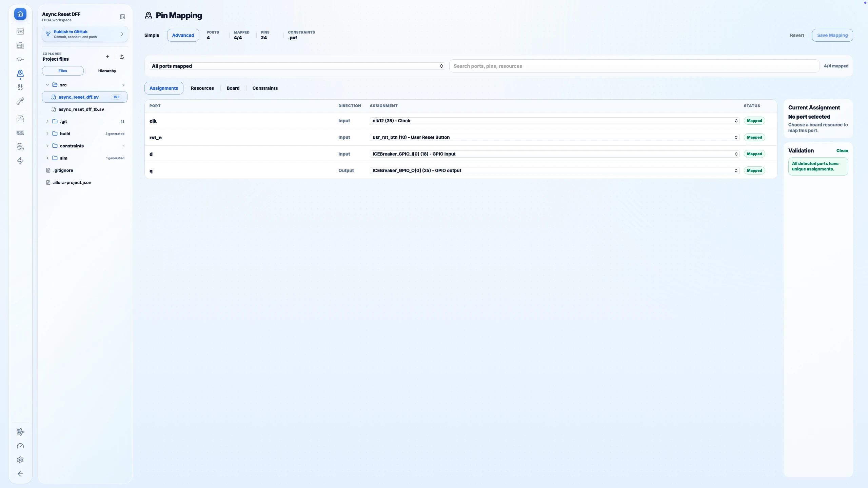The width and height of the screenshot is (868, 488).
Task: Open the All ports mapped filter dropdown
Action: [297, 66]
